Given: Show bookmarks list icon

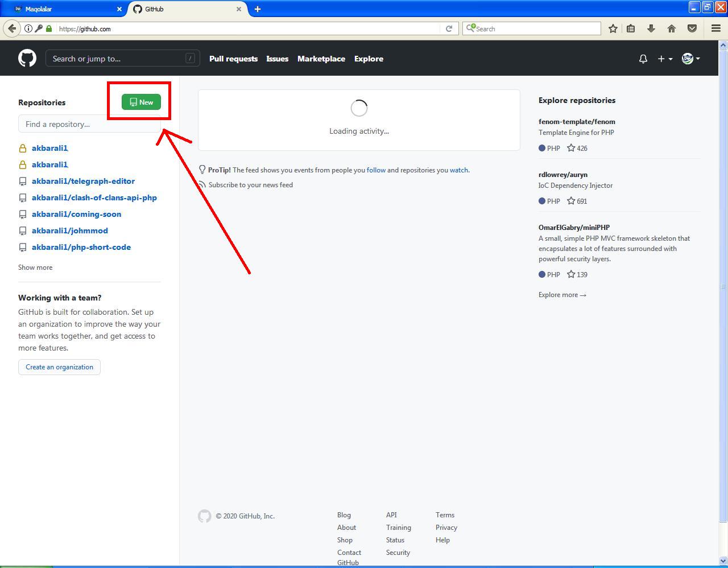Looking at the screenshot, I should [x=631, y=28].
